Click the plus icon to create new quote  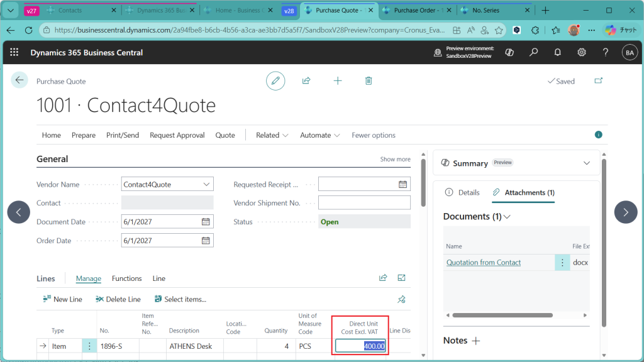tap(338, 80)
